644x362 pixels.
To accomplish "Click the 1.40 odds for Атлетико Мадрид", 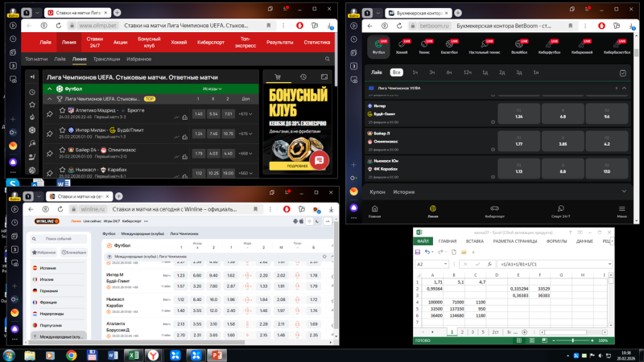I will point(199,113).
